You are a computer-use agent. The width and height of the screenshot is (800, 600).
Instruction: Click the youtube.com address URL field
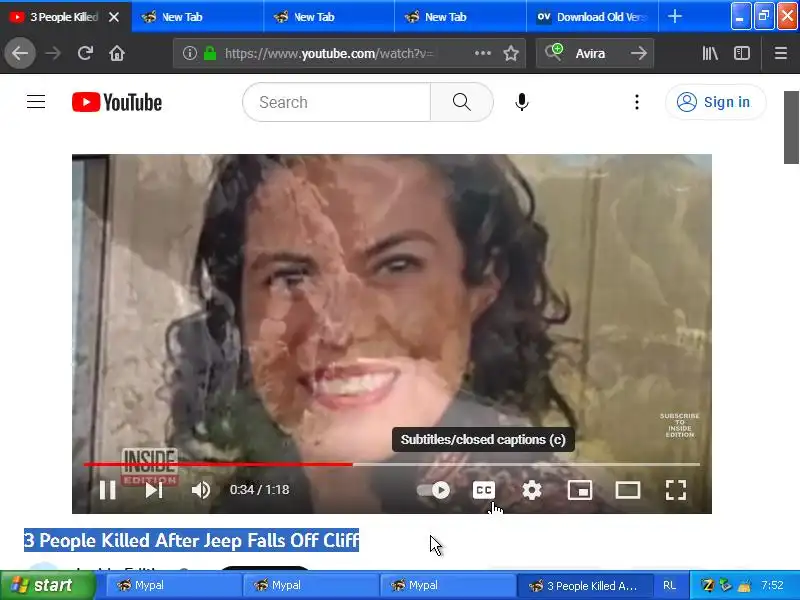[x=329, y=53]
